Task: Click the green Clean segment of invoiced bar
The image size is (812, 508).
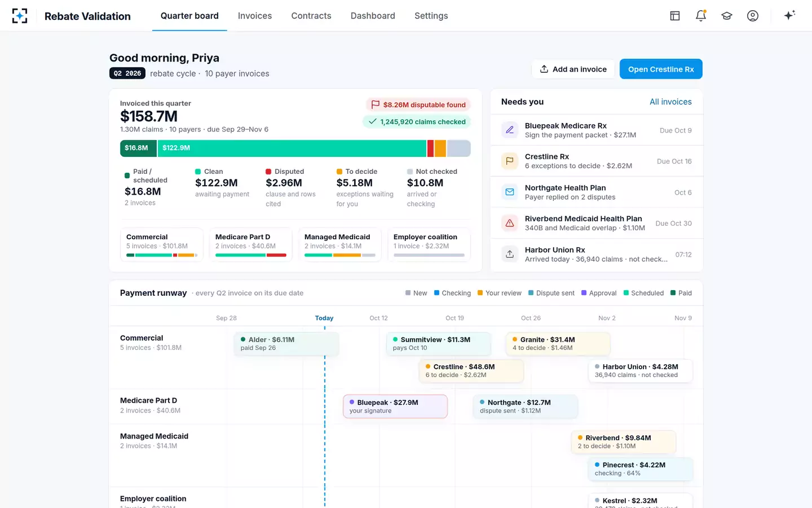Action: click(292, 148)
